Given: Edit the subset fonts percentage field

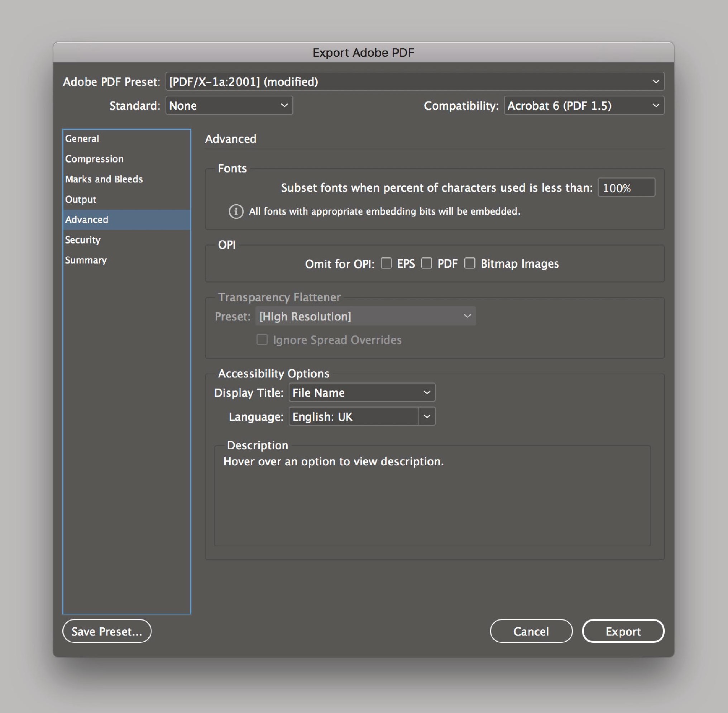Looking at the screenshot, I should coord(626,187).
